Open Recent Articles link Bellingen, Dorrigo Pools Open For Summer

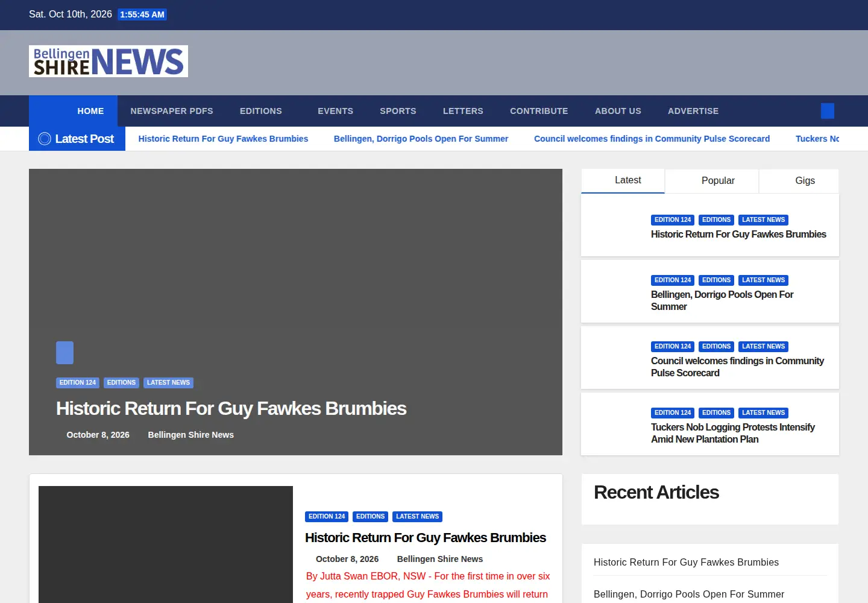click(x=689, y=594)
